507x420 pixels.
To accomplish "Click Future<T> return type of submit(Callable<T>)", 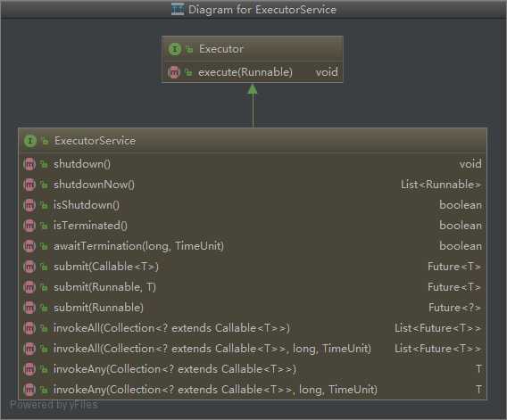I will click(454, 267).
